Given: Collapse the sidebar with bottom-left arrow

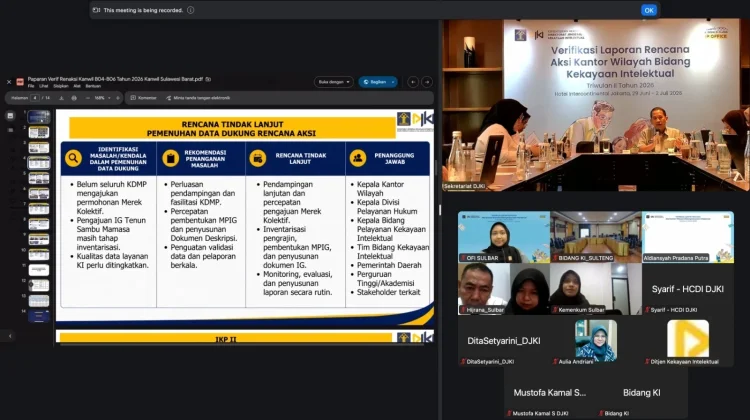Looking at the screenshot, I should coord(10,336).
